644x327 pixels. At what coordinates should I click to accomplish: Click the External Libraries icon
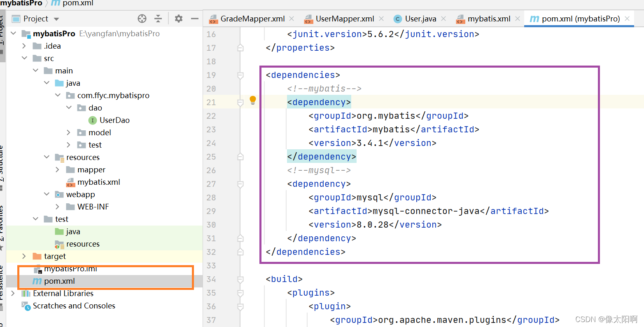pos(26,293)
